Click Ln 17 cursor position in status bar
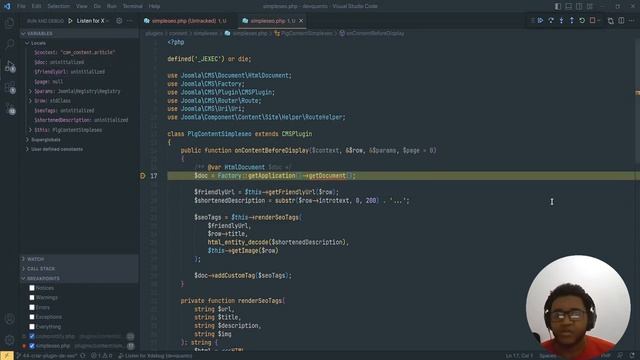The image size is (640, 360). tap(519, 356)
